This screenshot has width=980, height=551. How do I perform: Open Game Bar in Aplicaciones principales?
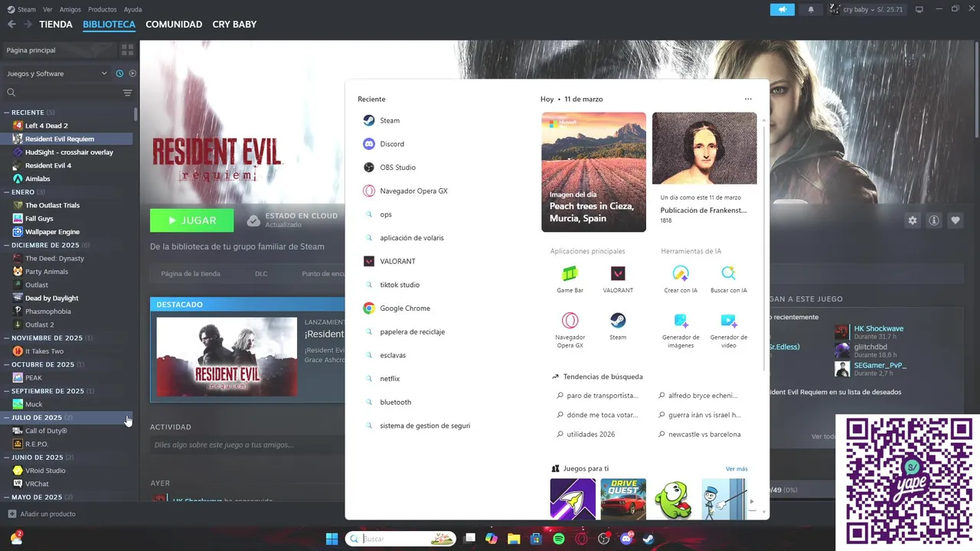pyautogui.click(x=570, y=279)
